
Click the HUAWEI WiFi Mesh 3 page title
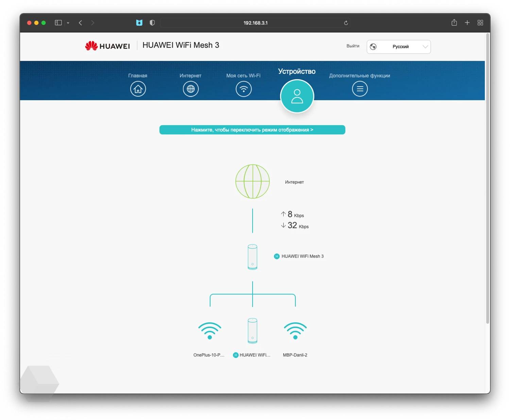pyautogui.click(x=181, y=45)
